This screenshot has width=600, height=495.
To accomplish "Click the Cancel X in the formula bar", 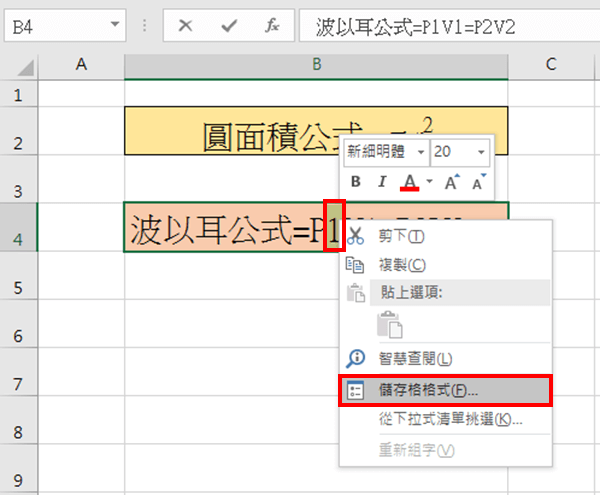I will (x=185, y=27).
